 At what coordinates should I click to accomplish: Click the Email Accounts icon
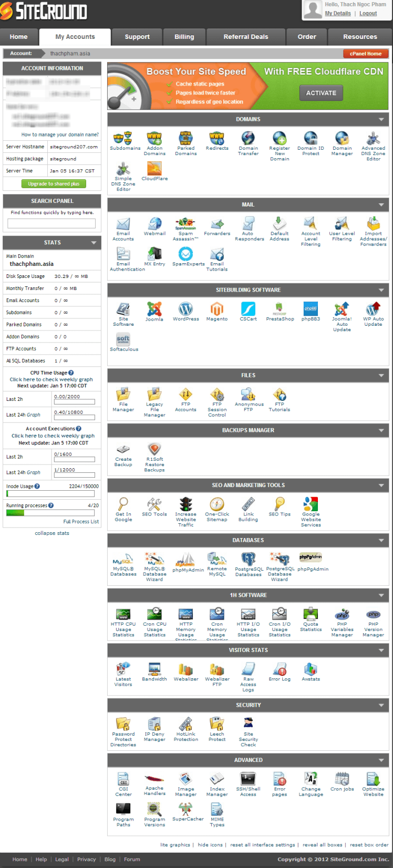click(x=123, y=225)
